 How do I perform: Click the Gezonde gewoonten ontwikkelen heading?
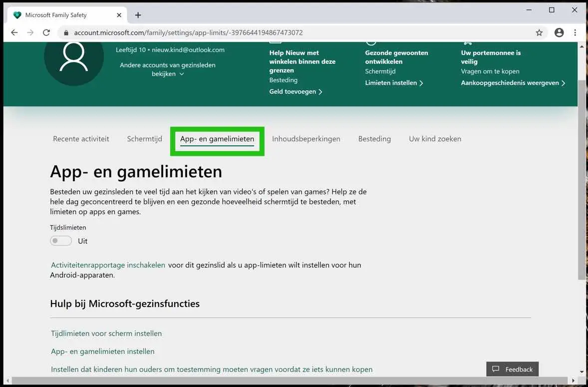pos(396,57)
